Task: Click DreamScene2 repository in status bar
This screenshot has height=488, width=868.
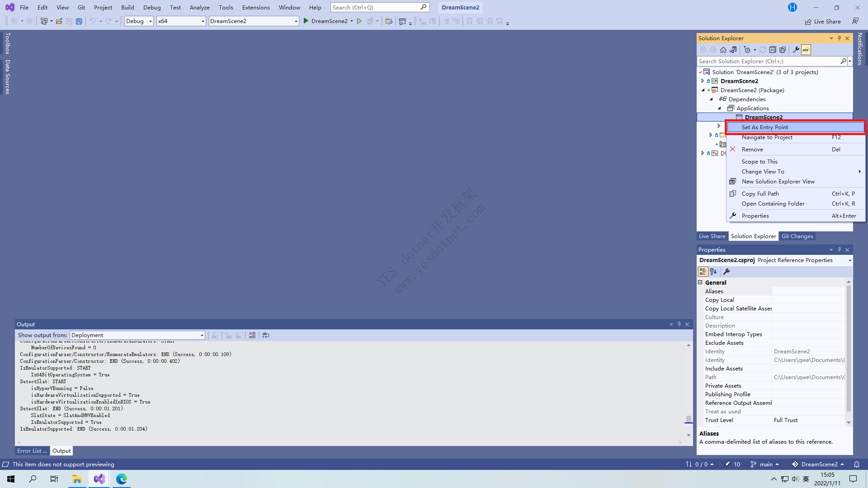Action: 818,465
